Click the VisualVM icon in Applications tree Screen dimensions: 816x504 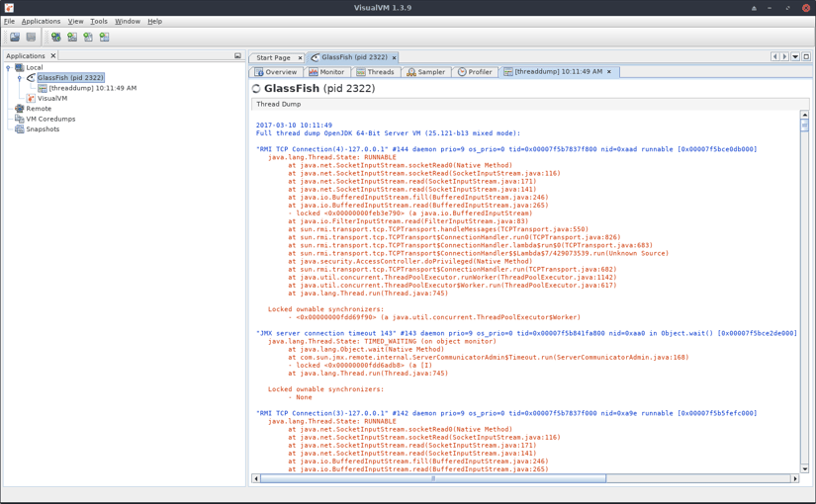click(31, 98)
